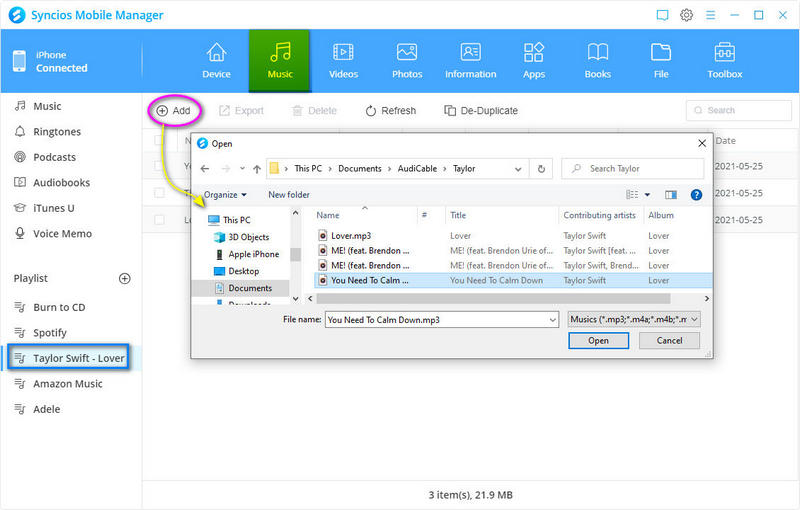Refresh the Taylor folder in dialog
Image resolution: width=800 pixels, height=510 pixels.
click(x=541, y=169)
